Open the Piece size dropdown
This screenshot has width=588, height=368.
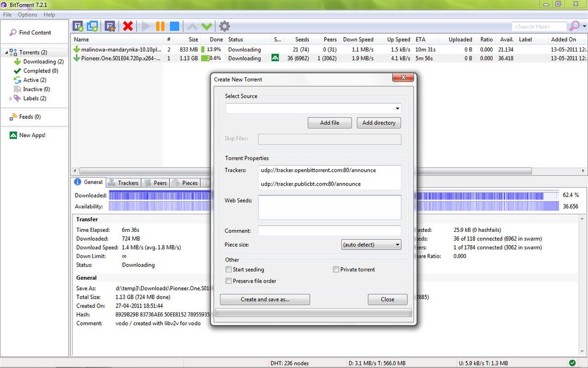(x=371, y=245)
